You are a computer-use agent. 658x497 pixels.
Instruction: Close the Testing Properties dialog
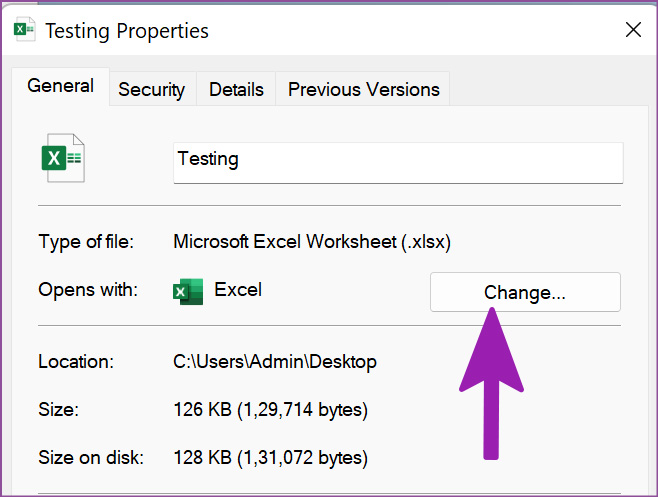(633, 30)
